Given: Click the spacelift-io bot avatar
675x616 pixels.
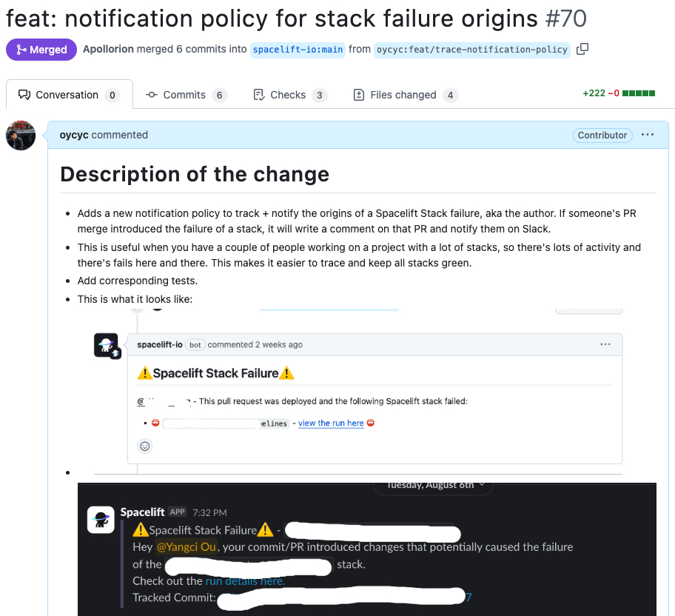Looking at the screenshot, I should [105, 344].
